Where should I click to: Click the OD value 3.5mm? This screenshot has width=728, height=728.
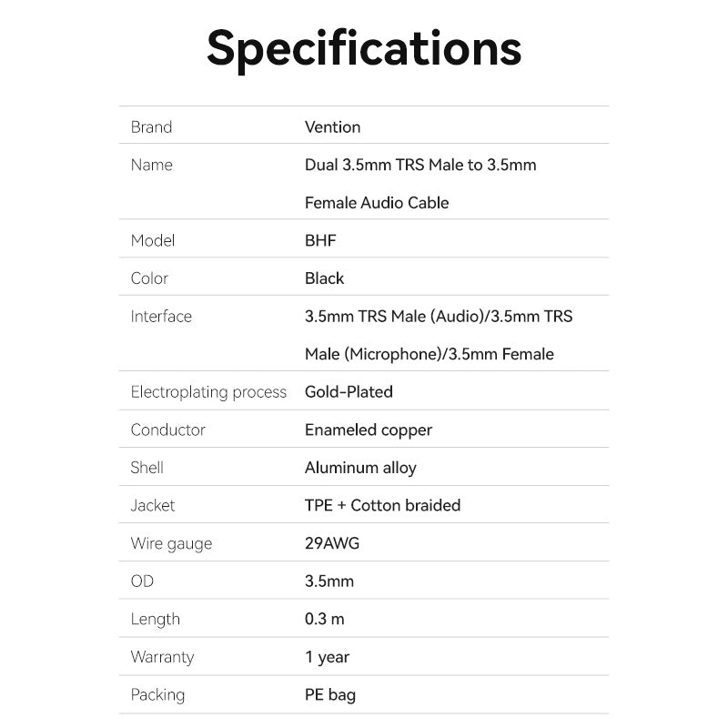click(x=329, y=581)
